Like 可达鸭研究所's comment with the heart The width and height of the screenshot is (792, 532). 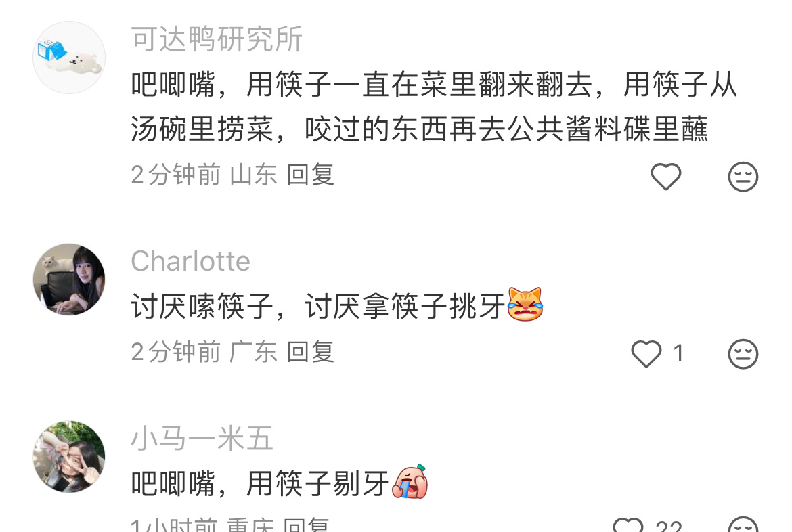tap(665, 177)
